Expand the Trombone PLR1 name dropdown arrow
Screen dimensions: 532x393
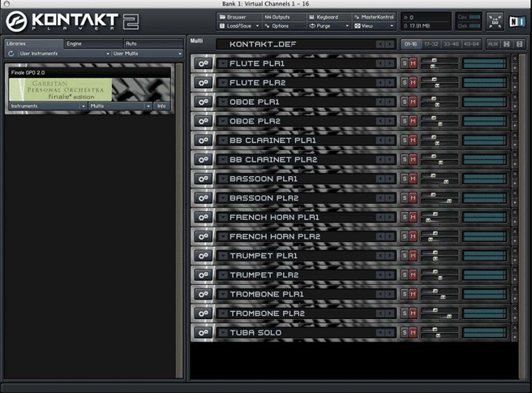coord(223,294)
